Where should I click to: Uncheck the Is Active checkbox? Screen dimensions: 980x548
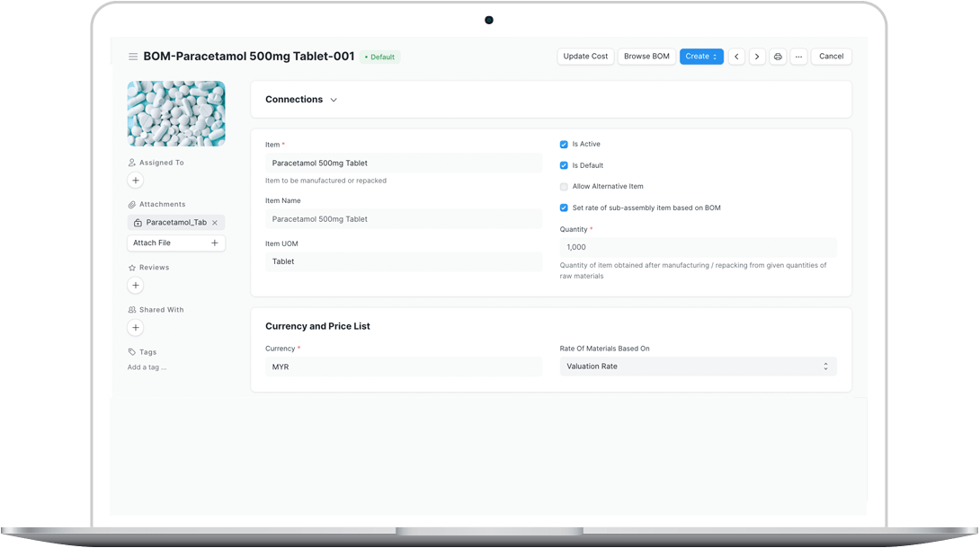[x=564, y=145]
